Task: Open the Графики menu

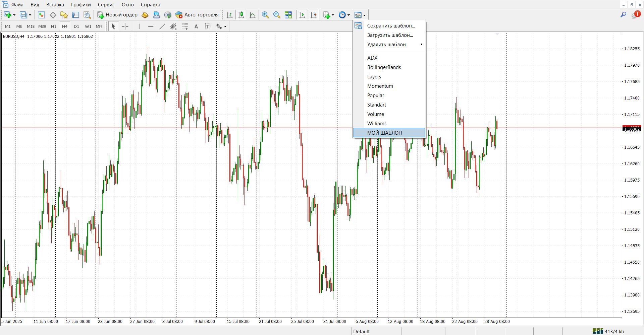Action: click(x=81, y=5)
